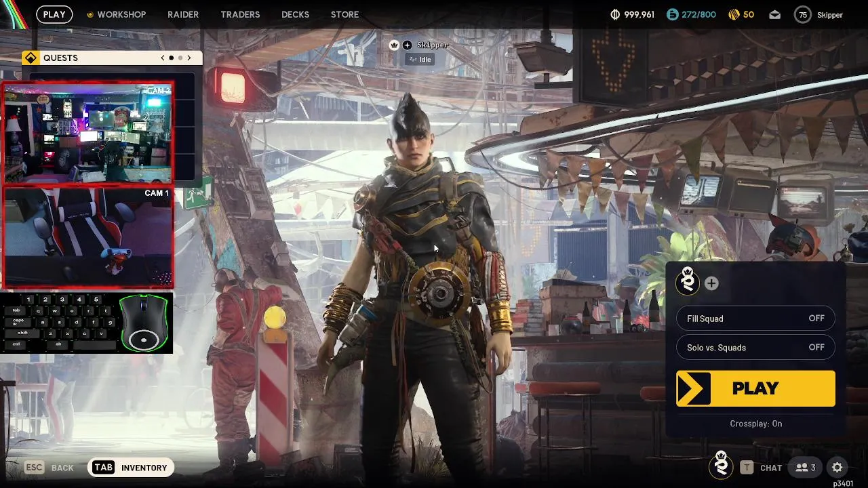
Task: Click the 50 gold currency amount
Action: [749, 14]
